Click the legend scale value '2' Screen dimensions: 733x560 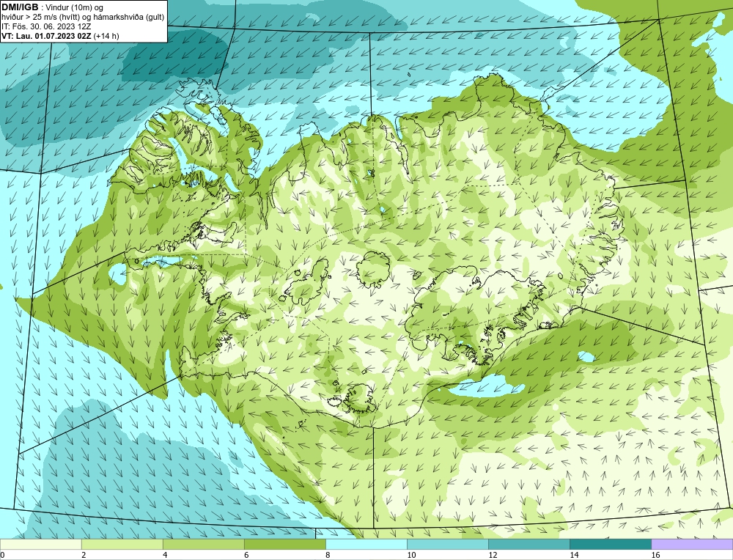[84, 555]
